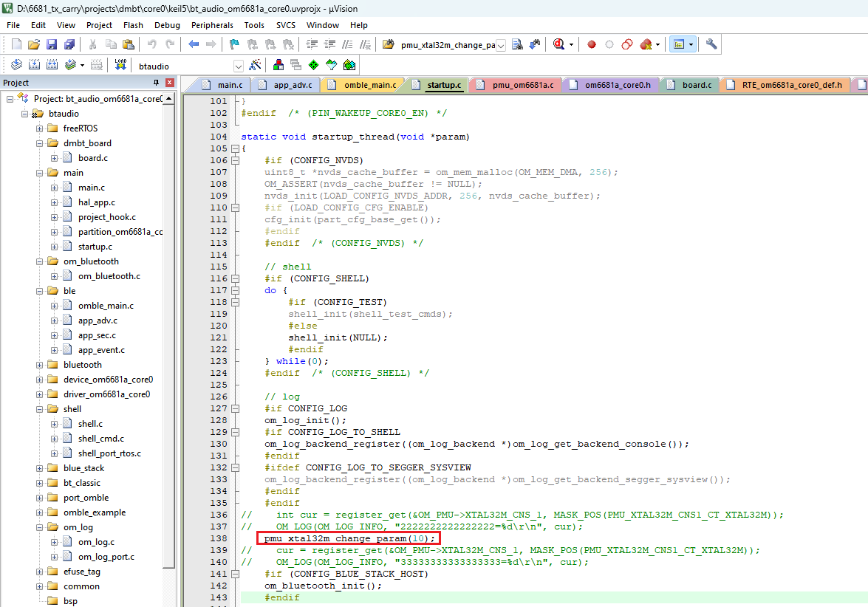Toggle breakpoint enable with hollow circle icon
868x607 pixels.
pyautogui.click(x=609, y=44)
